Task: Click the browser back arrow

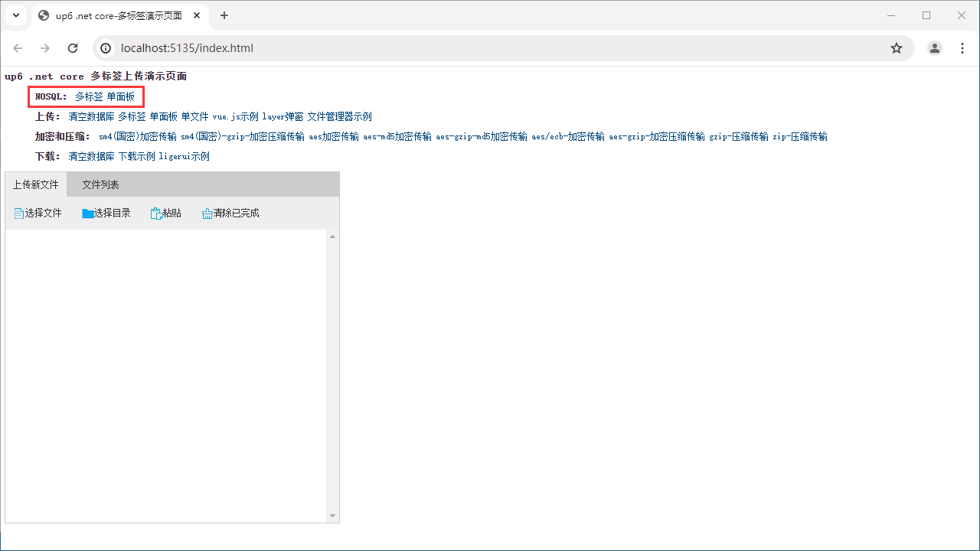Action: [x=18, y=47]
